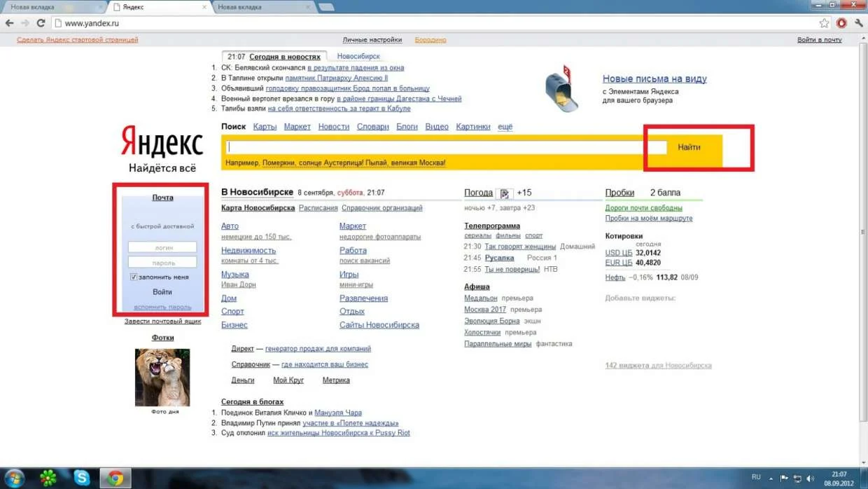Open the USD ЦБ exchange rate link

[x=619, y=253]
